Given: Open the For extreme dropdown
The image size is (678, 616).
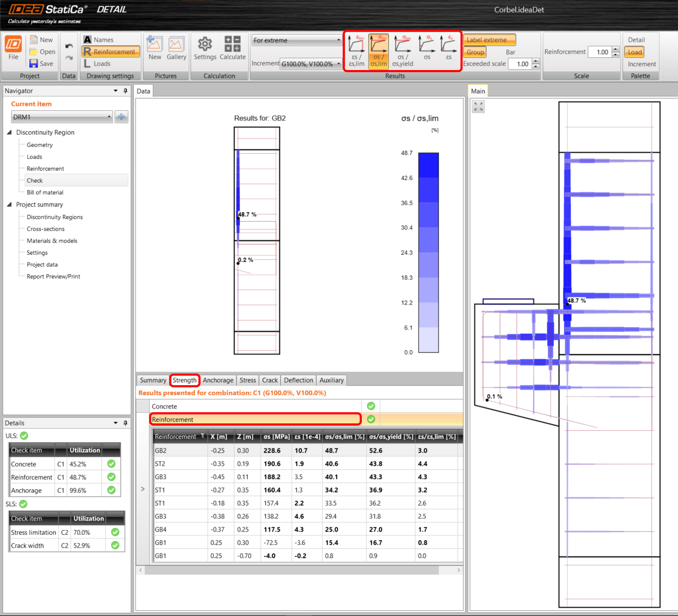Looking at the screenshot, I should [338, 40].
